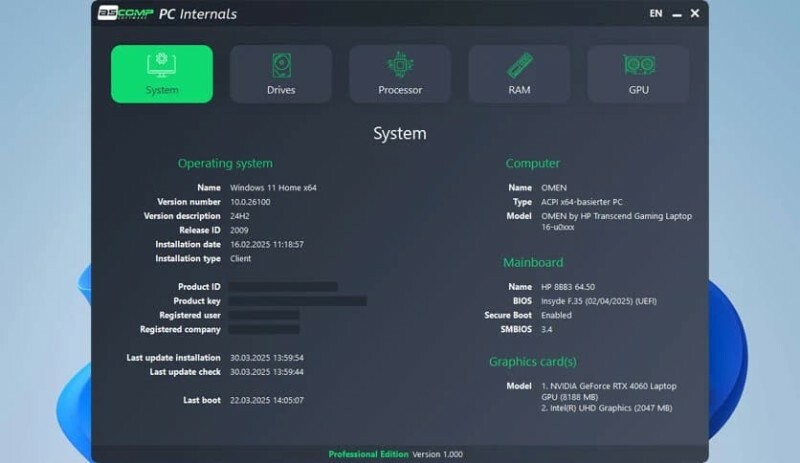
Task: Click the Professional Edition label
Action: 368,454
